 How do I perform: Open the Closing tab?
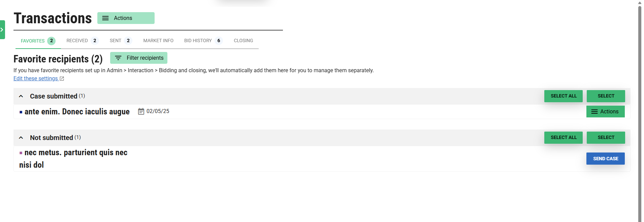point(243,41)
